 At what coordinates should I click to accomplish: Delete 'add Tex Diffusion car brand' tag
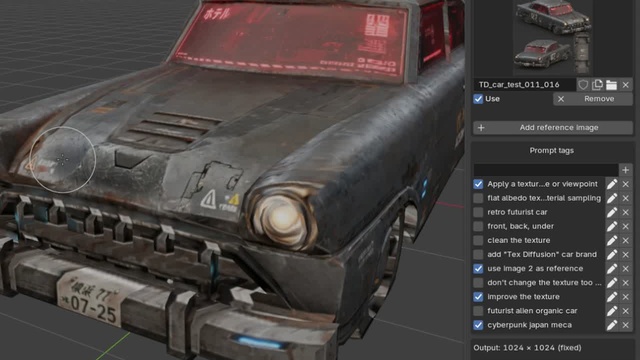point(625,255)
